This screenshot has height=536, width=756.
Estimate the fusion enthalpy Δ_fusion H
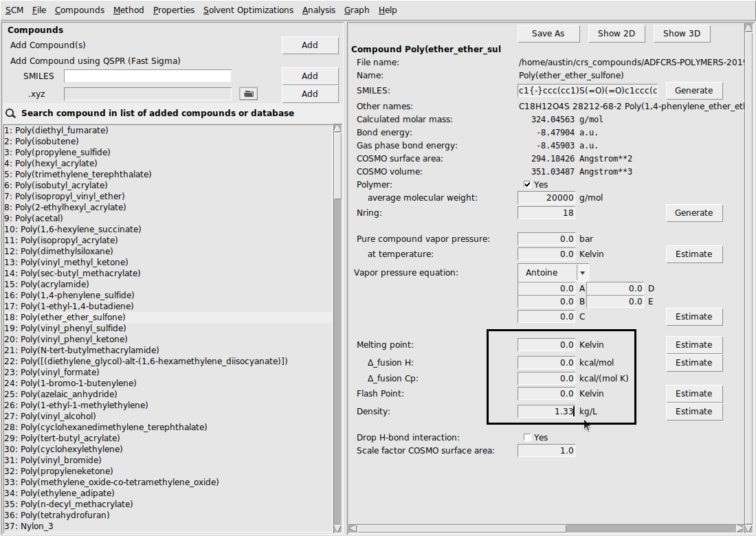694,362
